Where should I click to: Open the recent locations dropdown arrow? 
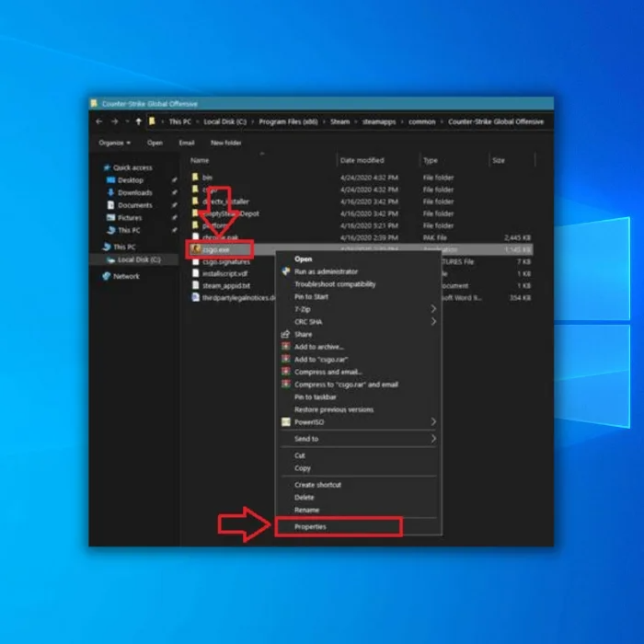(127, 121)
